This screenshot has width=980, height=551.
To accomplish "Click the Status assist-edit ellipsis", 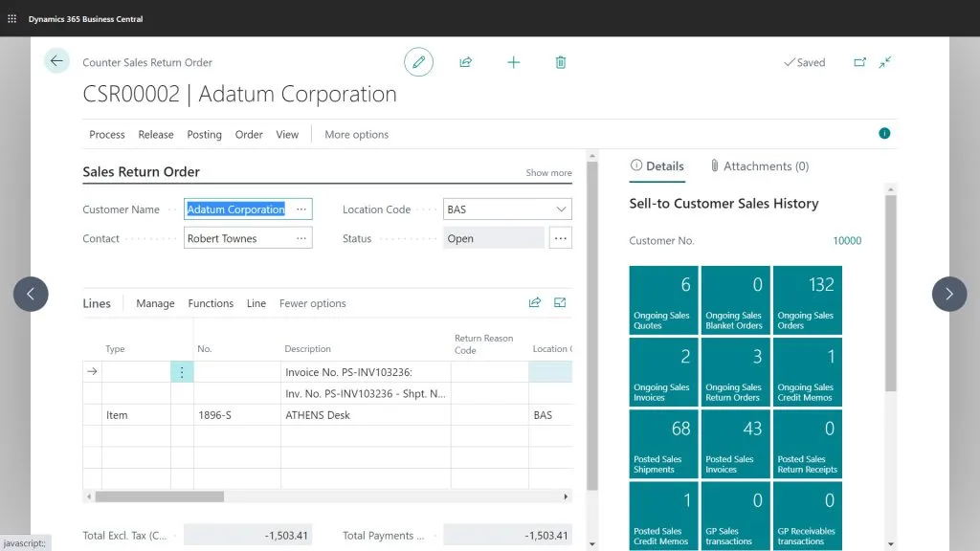I will tap(560, 237).
